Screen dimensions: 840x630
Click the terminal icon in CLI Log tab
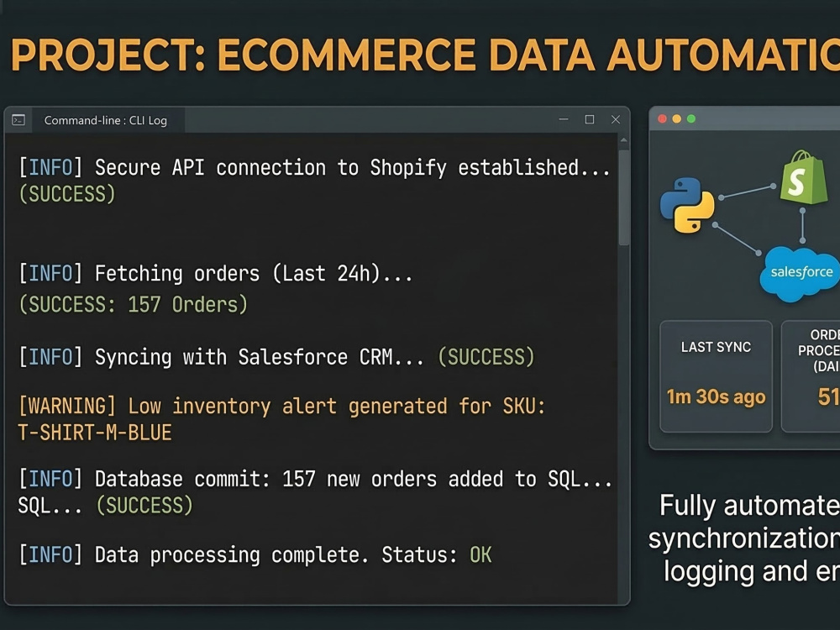click(x=18, y=120)
